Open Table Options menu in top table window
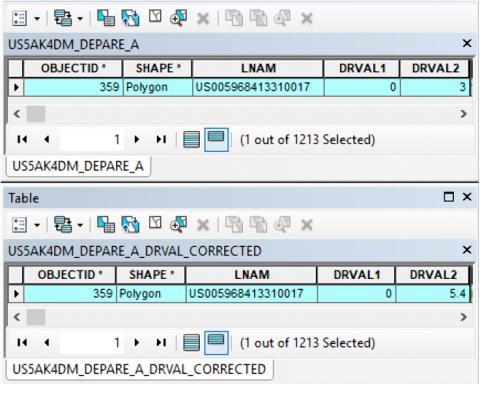480x393 pixels. pyautogui.click(x=19, y=18)
